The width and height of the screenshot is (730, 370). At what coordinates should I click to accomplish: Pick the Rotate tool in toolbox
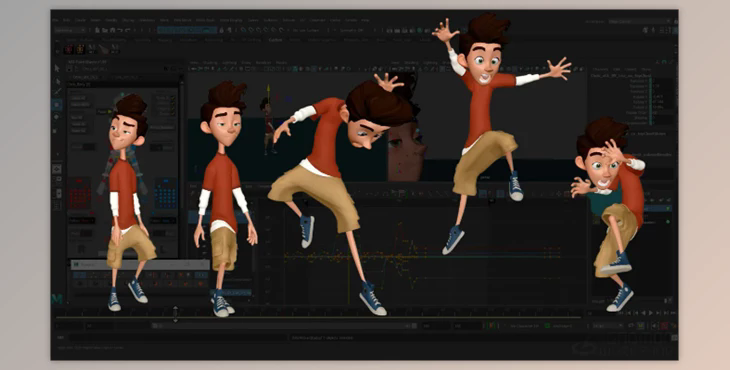57,117
